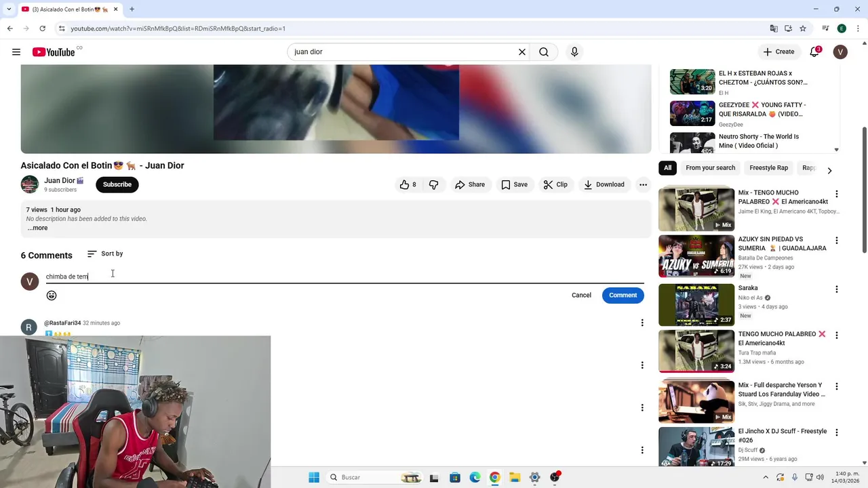This screenshot has height=488, width=868.
Task: Create a Clip of the video
Action: (x=555, y=184)
